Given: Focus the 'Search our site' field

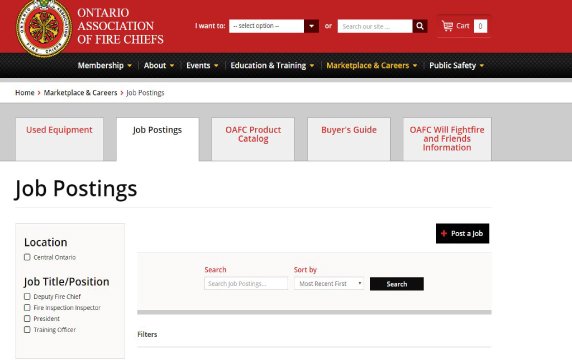Looking at the screenshot, I should point(375,26).
